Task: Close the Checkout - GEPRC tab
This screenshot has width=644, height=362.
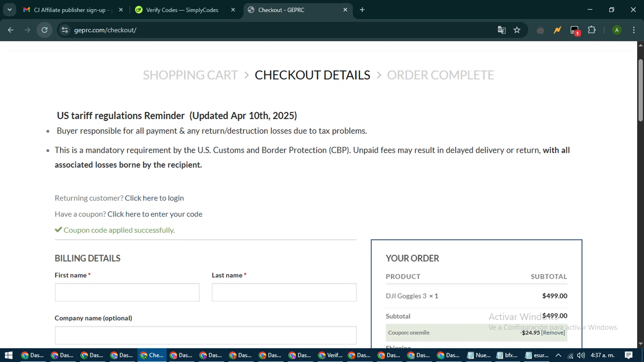Action: click(345, 10)
